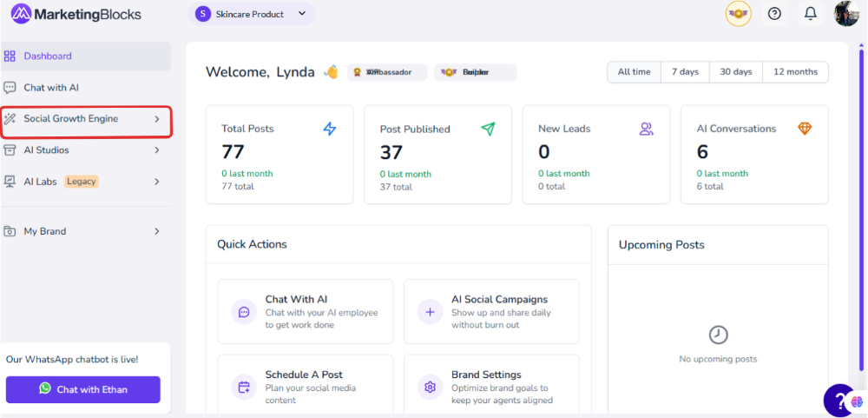
Task: Click the notification bell icon
Action: (x=811, y=14)
